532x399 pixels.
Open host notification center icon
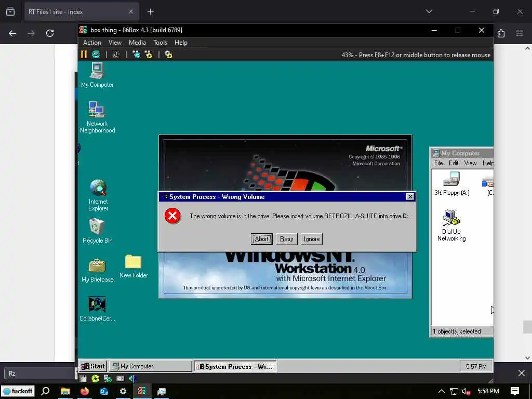pos(515,391)
